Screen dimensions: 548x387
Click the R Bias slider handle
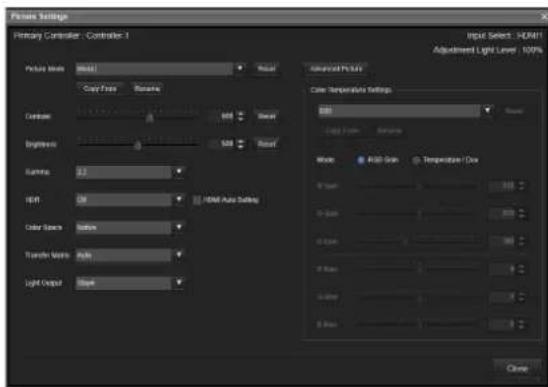(x=420, y=269)
